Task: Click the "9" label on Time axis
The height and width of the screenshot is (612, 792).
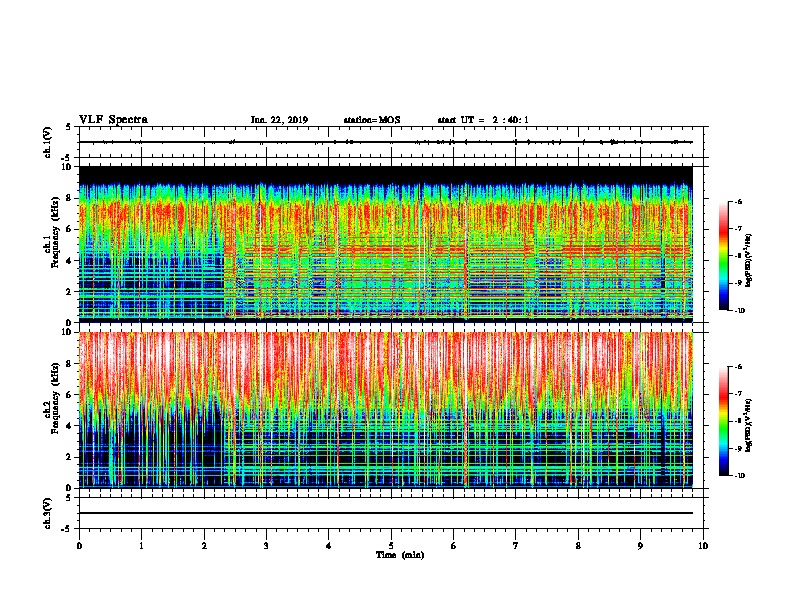Action: (x=640, y=546)
